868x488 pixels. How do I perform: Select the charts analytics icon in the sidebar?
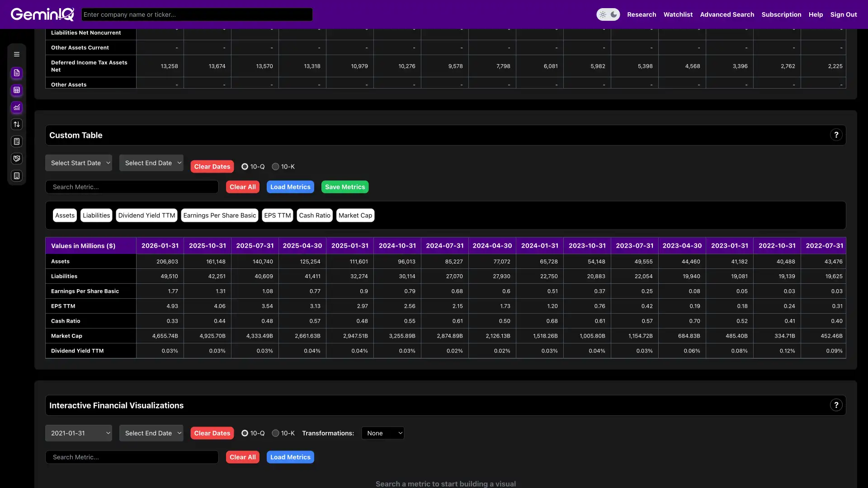[x=17, y=108]
